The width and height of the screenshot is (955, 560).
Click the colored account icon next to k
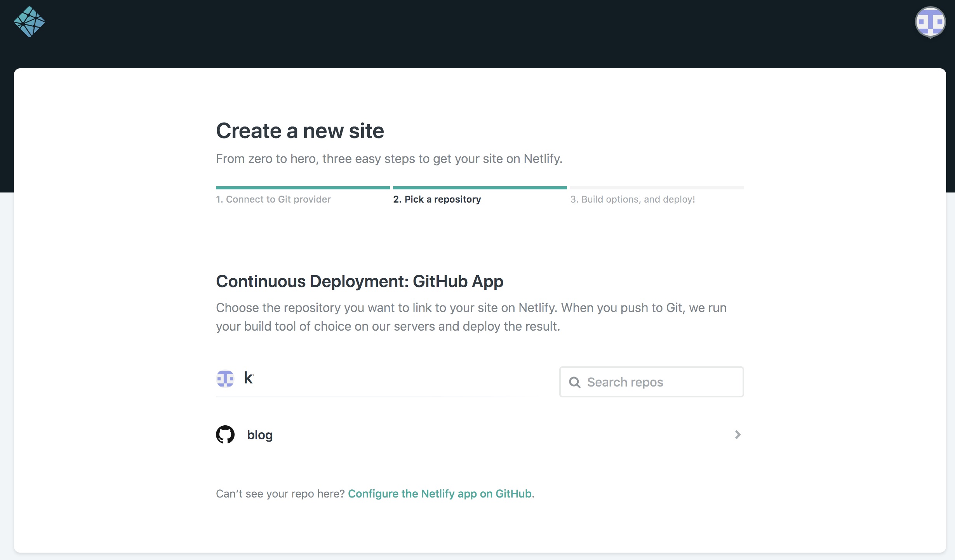coord(225,378)
